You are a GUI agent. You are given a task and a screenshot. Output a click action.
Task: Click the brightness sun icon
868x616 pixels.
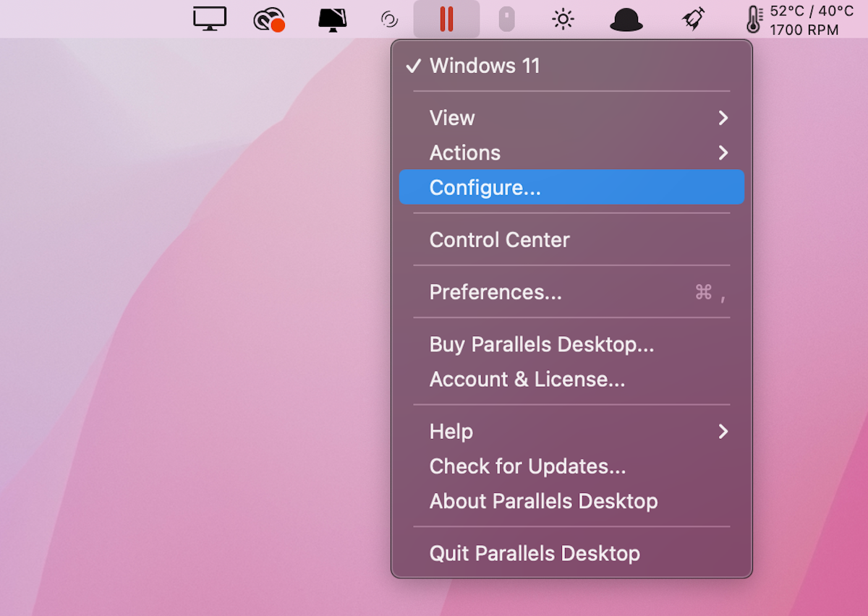tap(562, 17)
